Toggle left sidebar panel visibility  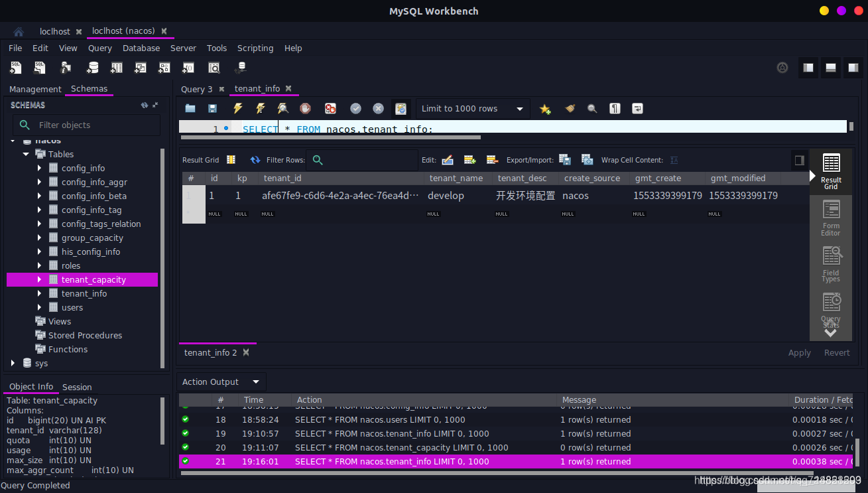(808, 68)
